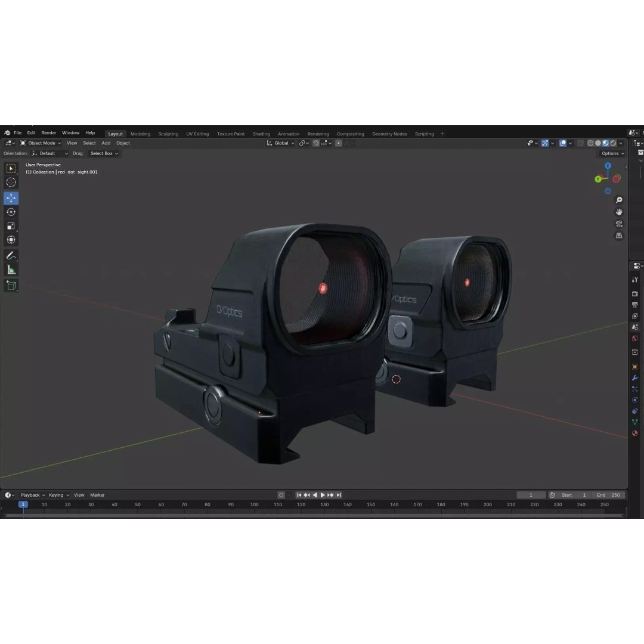Activate the Rotate tool
Viewport: 644px width, 644px height.
pos(11,212)
